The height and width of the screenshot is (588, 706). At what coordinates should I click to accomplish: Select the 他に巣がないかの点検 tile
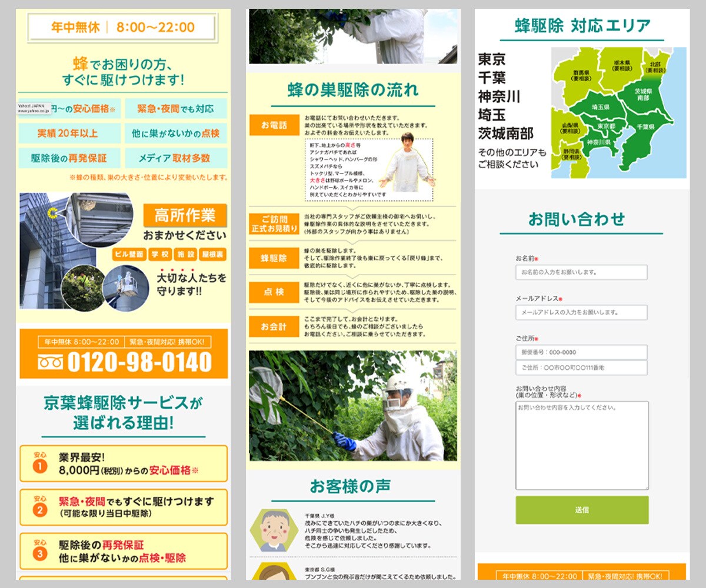click(176, 133)
